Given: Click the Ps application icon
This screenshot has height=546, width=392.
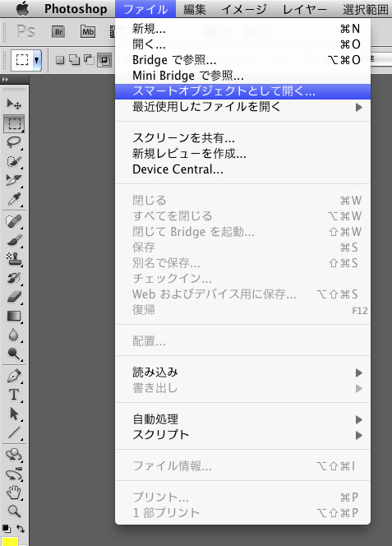Looking at the screenshot, I should 25,31.
